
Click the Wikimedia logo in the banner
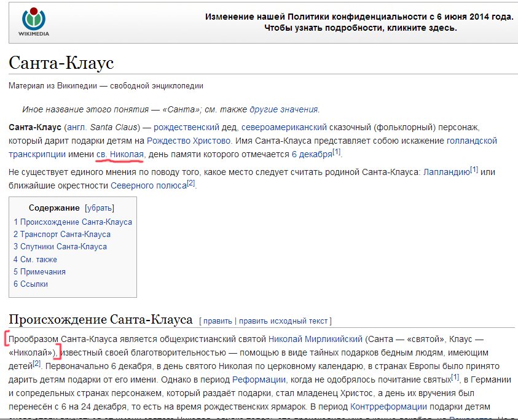pos(34,22)
